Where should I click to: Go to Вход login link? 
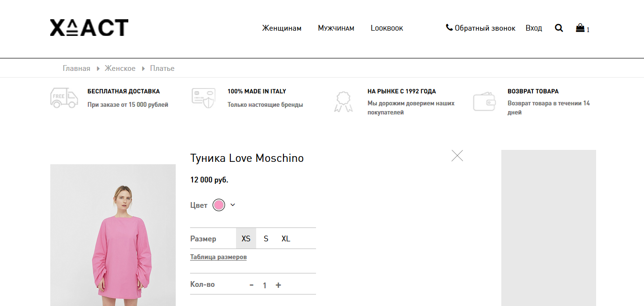[534, 28]
